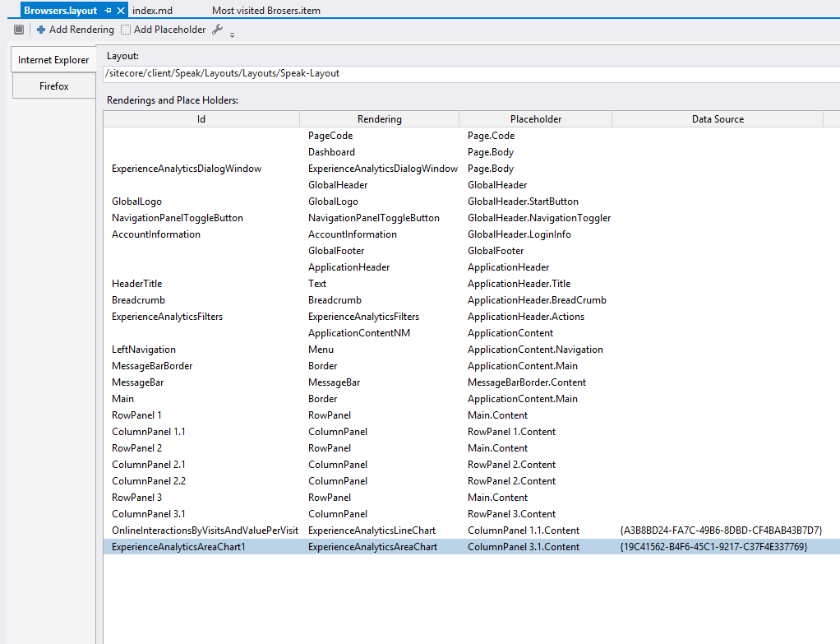Click the Layout path input field

click(468, 73)
